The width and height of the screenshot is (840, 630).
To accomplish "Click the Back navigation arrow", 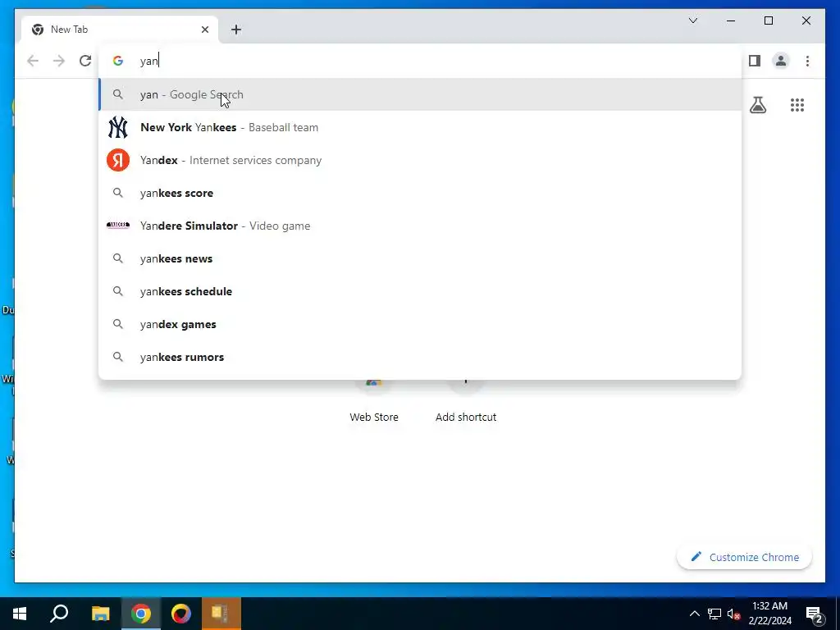I will click(33, 61).
